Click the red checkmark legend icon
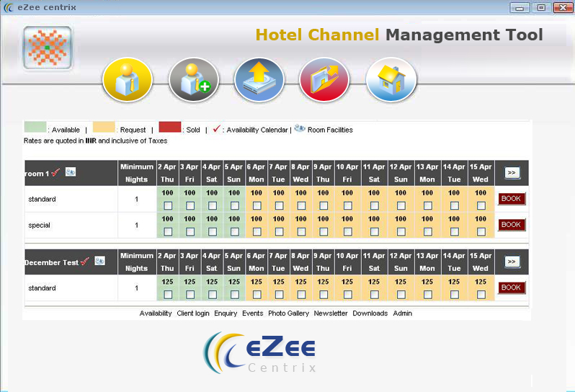The height and width of the screenshot is (392, 575). coord(216,129)
